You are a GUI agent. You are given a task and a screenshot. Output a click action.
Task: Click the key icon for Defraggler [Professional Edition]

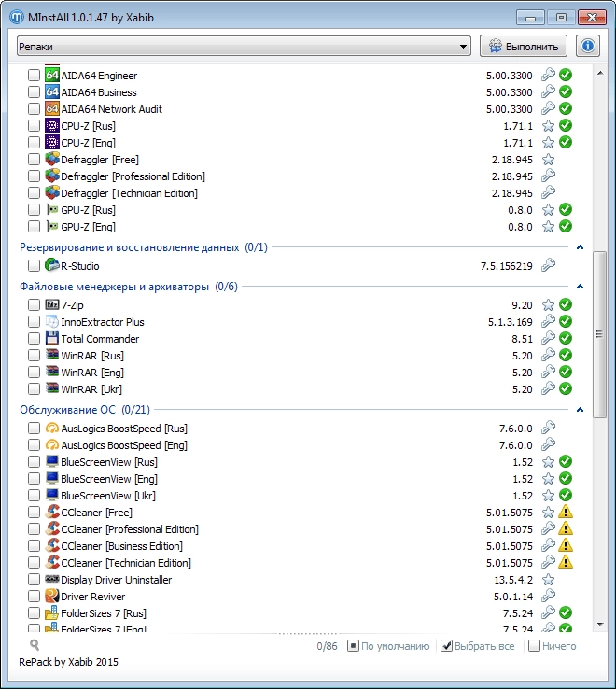548,176
